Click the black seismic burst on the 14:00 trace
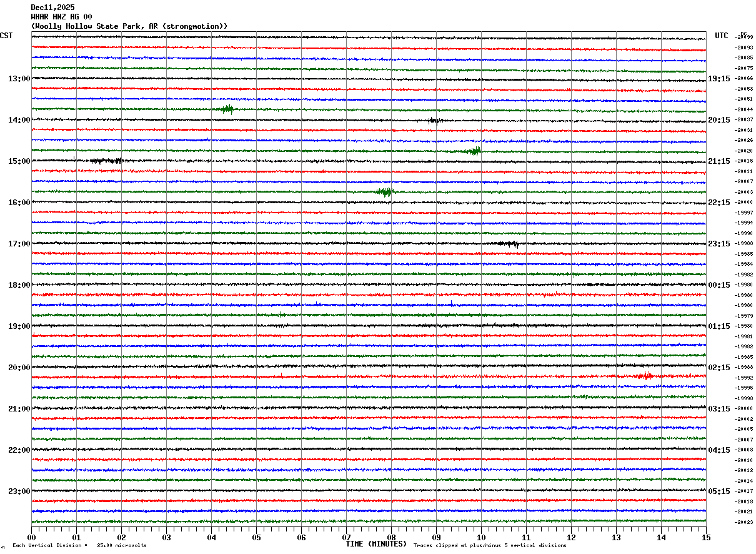Image resolution: width=756 pixels, height=554 pixels. [x=435, y=120]
